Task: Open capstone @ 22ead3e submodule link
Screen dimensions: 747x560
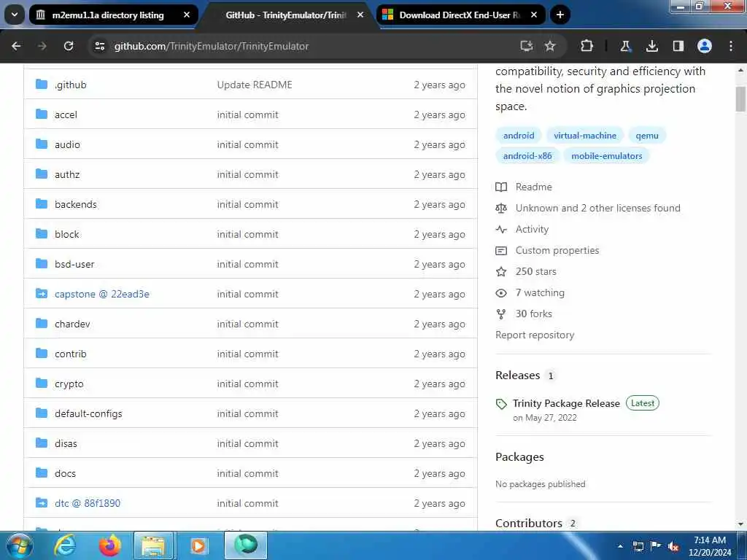Action: click(x=102, y=295)
